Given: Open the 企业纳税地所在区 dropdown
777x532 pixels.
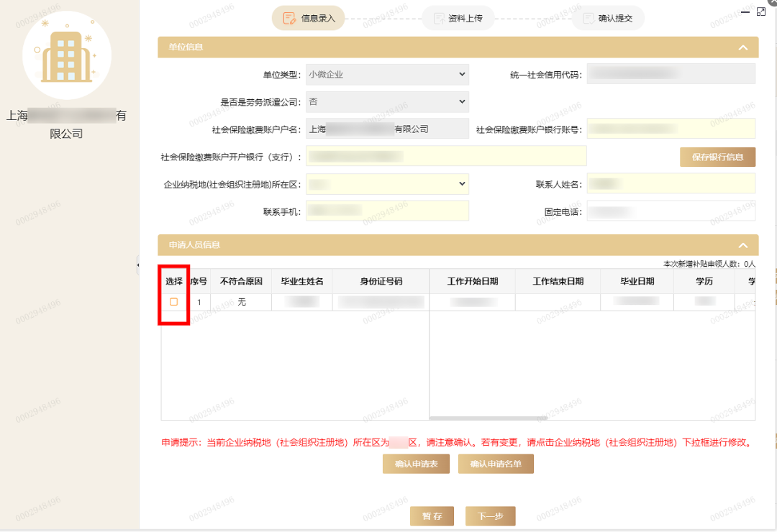Looking at the screenshot, I should [387, 184].
